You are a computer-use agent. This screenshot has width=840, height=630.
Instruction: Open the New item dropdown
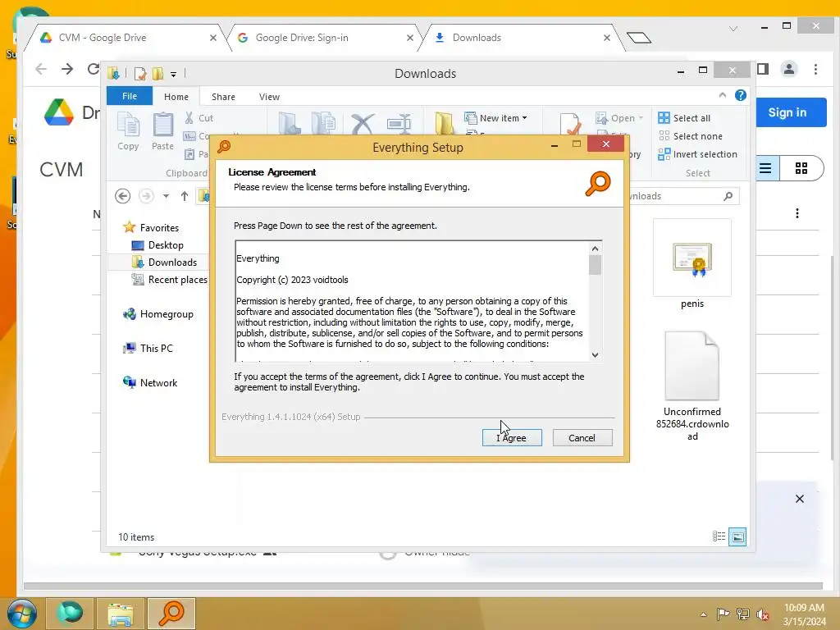point(496,118)
